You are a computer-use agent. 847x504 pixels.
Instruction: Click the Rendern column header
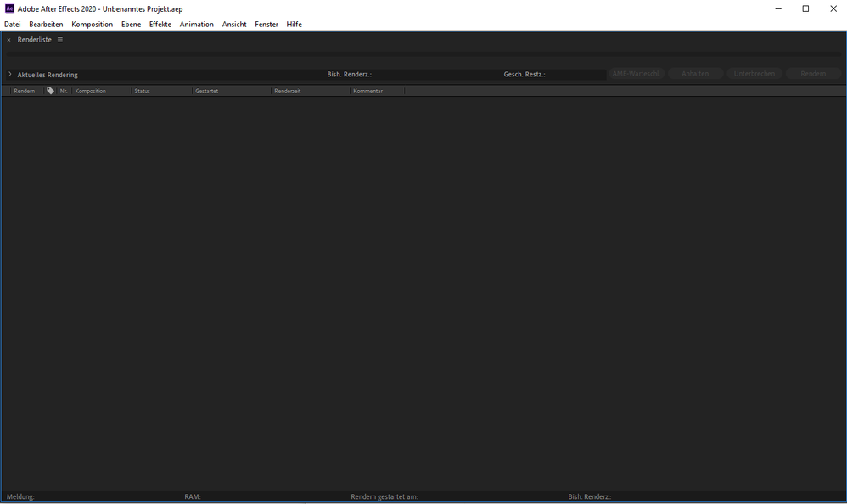(x=25, y=91)
